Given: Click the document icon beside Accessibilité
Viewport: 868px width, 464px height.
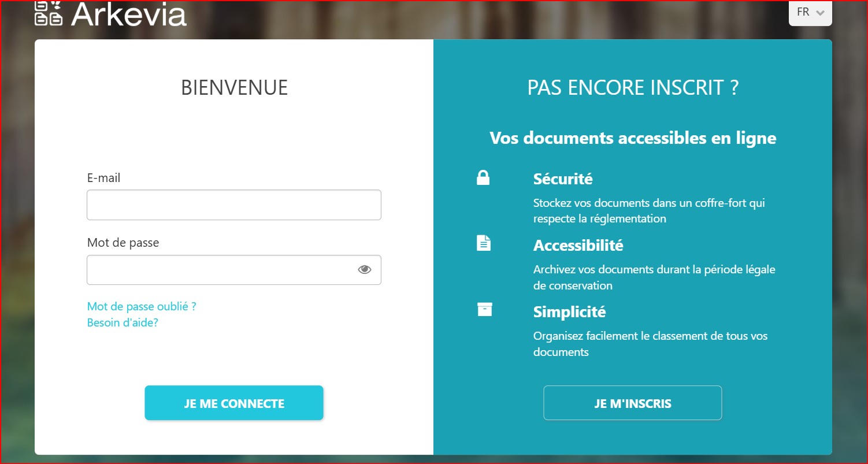Looking at the screenshot, I should click(x=484, y=243).
